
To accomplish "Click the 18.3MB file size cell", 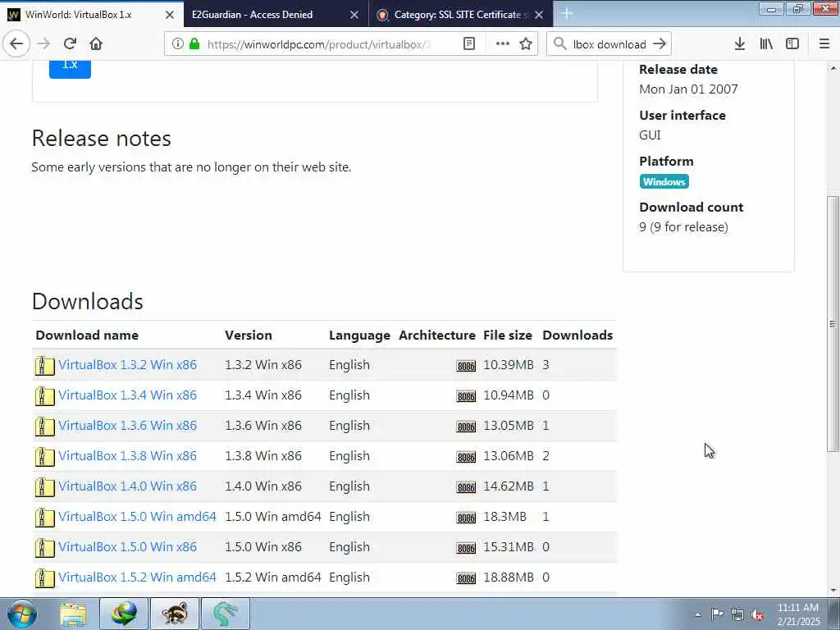I will click(504, 517).
